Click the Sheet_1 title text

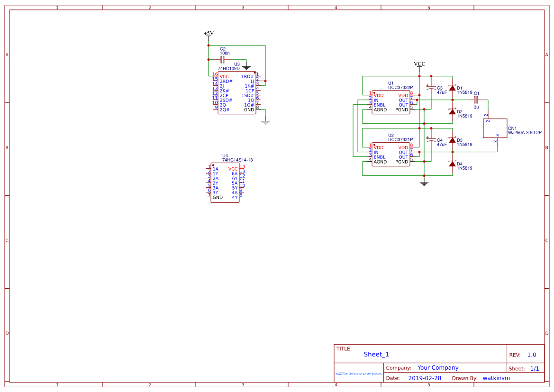[x=376, y=354]
